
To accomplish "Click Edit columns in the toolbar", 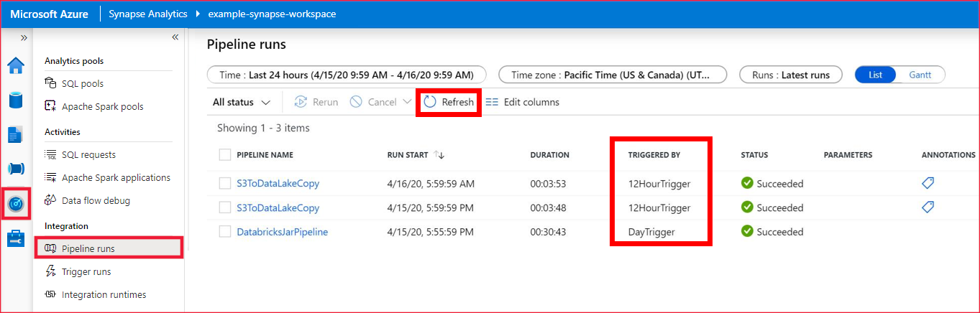I will pos(523,102).
